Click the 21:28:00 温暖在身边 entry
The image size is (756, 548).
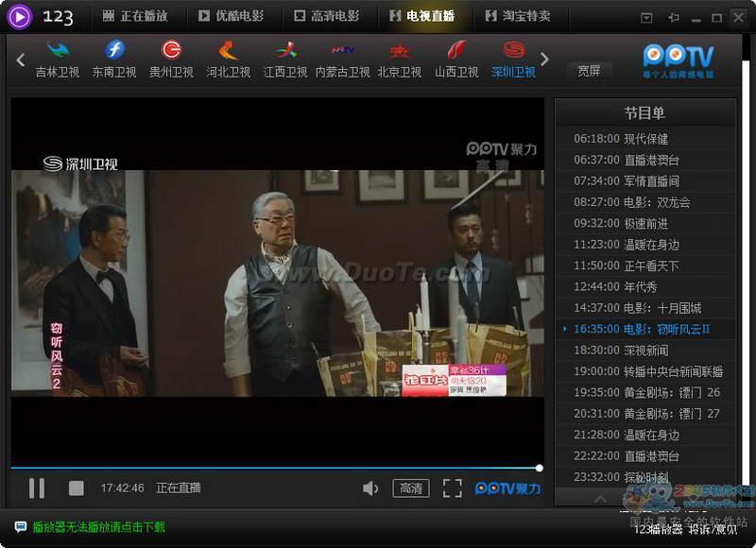pyautogui.click(x=645, y=435)
